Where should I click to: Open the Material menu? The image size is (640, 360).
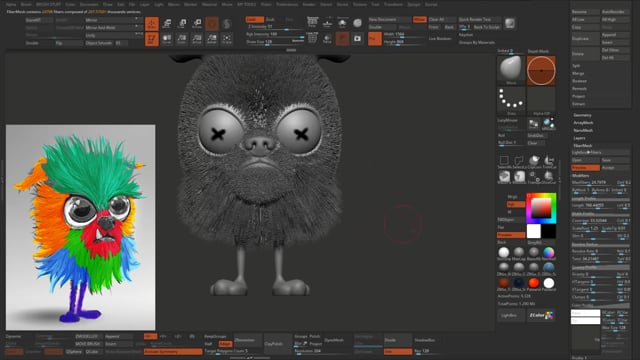point(209,4)
